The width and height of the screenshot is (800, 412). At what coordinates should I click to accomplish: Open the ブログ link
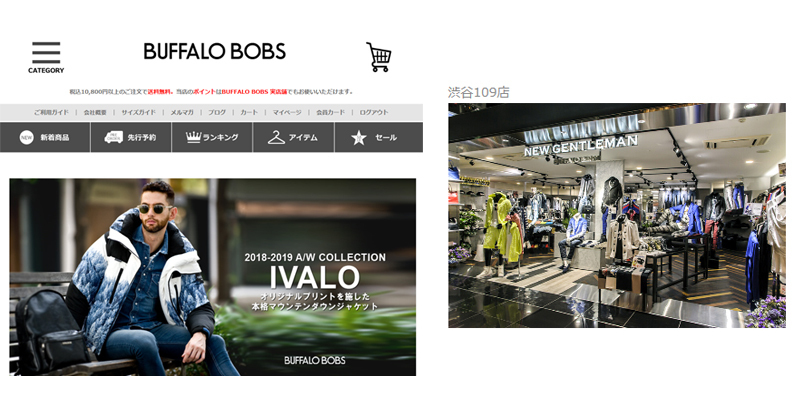point(216,112)
